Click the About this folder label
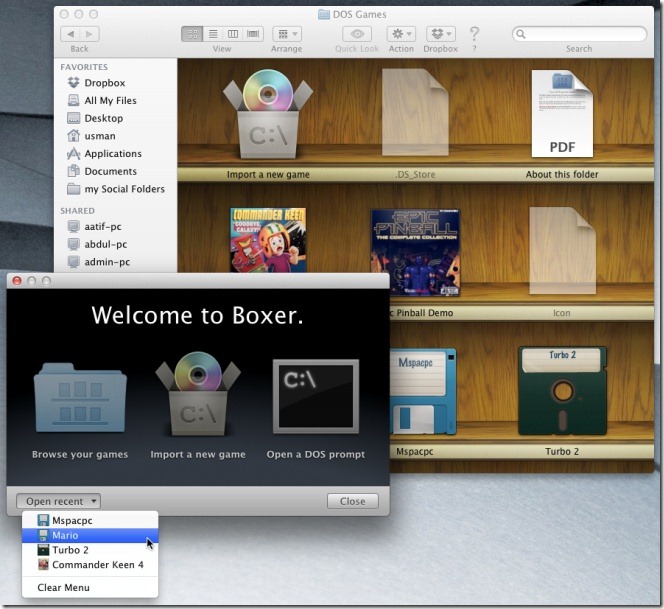Image resolution: width=664 pixels, height=609 pixels. [562, 174]
